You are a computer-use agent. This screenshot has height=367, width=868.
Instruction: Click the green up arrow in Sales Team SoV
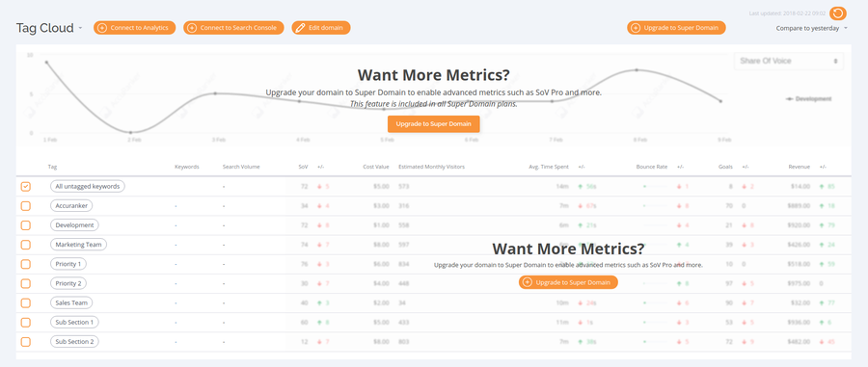pos(320,302)
